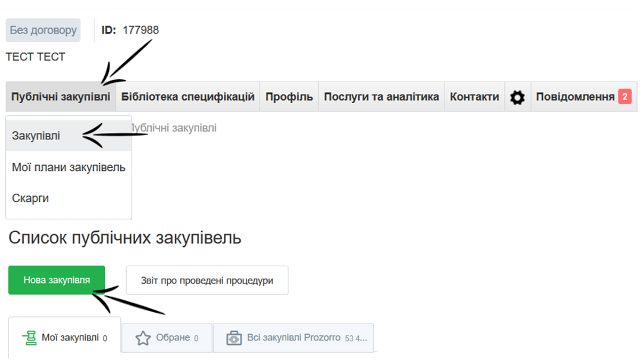Go to the Профіль menu item

289,97
